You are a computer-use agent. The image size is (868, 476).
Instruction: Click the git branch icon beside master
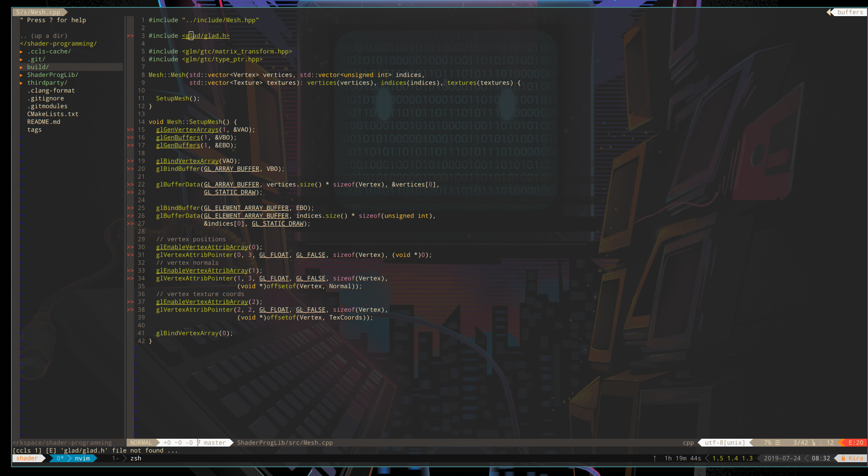(199, 443)
